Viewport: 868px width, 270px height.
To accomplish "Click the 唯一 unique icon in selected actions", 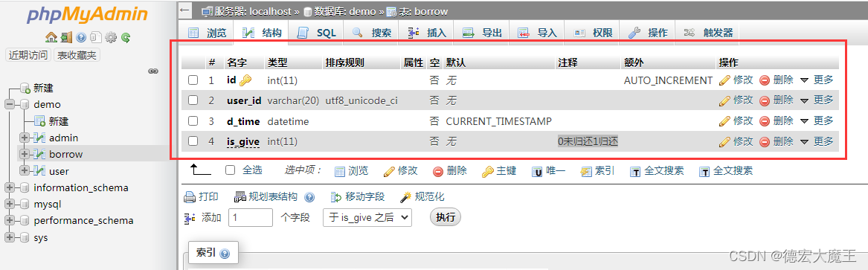I will [x=537, y=172].
